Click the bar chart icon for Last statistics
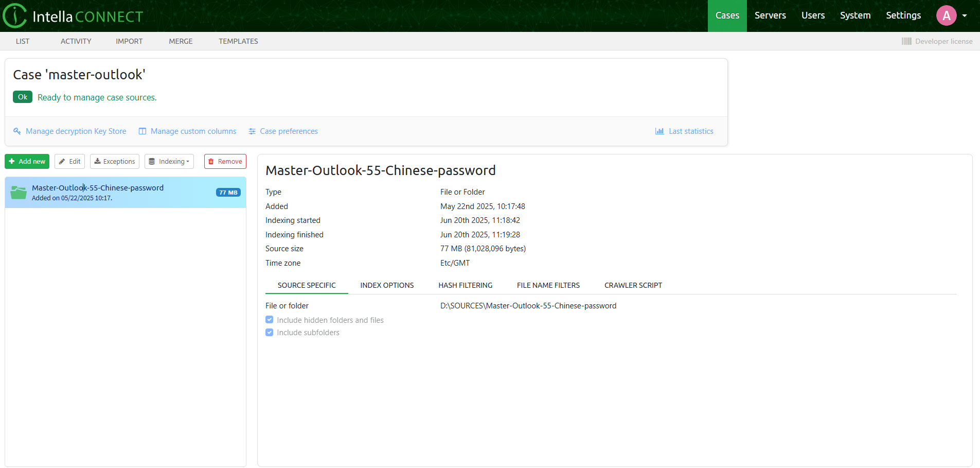 [x=659, y=131]
